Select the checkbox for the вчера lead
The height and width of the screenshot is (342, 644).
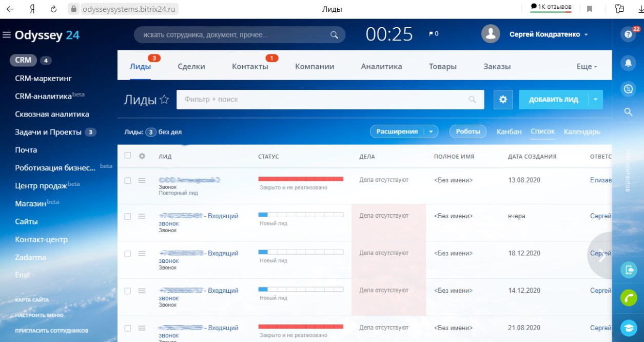coord(128,216)
